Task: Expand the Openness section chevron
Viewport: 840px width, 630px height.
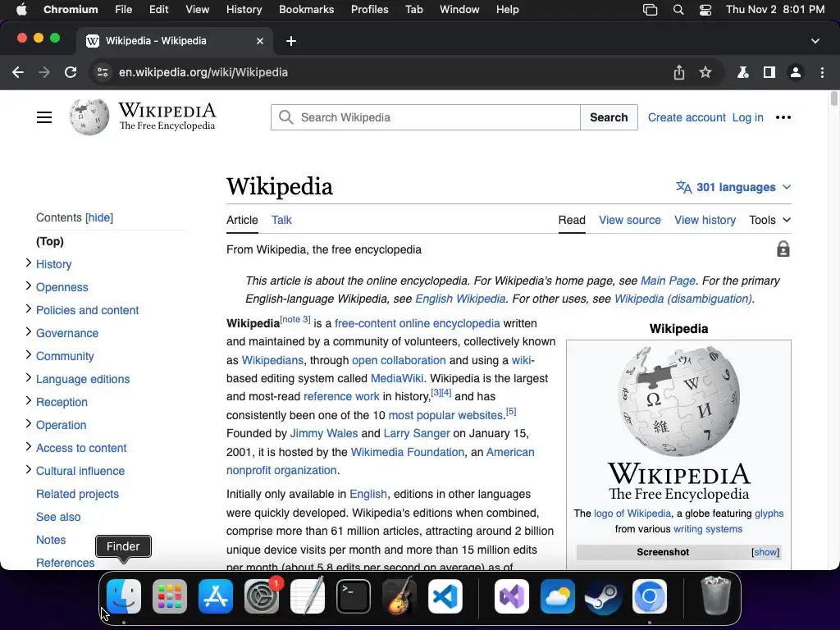Action: [x=29, y=285]
